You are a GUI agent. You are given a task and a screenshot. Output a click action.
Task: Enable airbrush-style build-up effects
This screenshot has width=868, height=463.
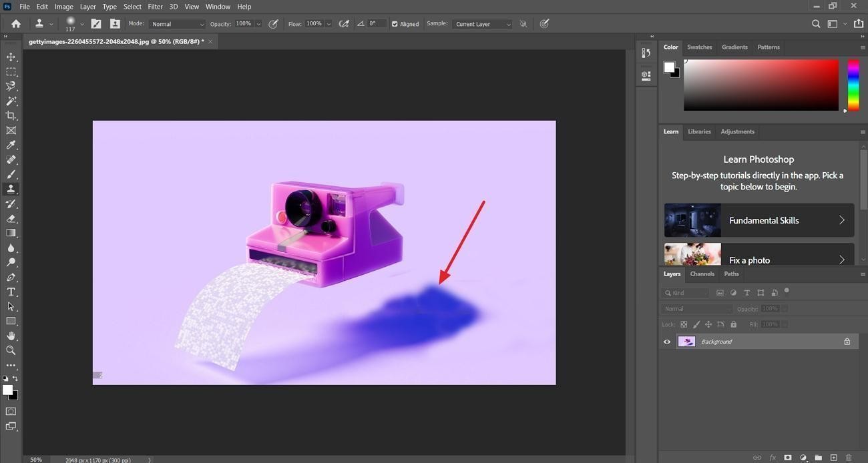344,23
